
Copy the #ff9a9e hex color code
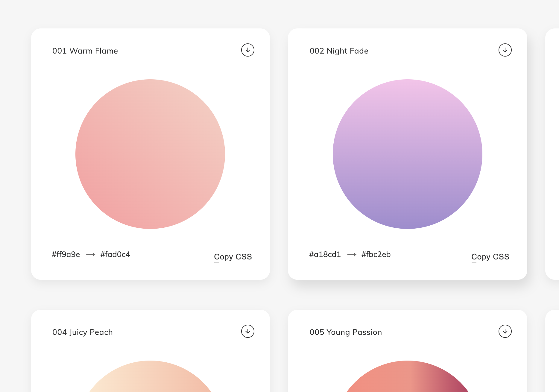pos(66,254)
